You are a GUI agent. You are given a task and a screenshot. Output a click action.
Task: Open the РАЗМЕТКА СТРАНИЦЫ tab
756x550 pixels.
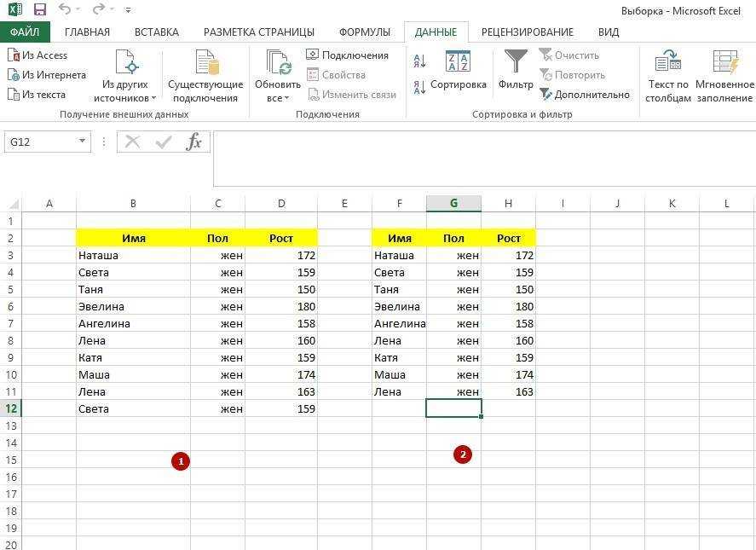pyautogui.click(x=259, y=32)
